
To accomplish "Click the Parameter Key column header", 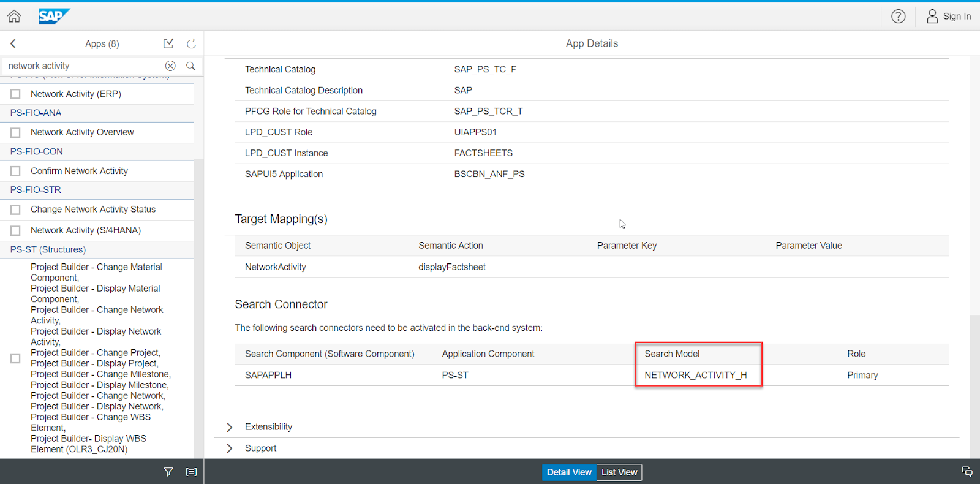I will coord(627,246).
